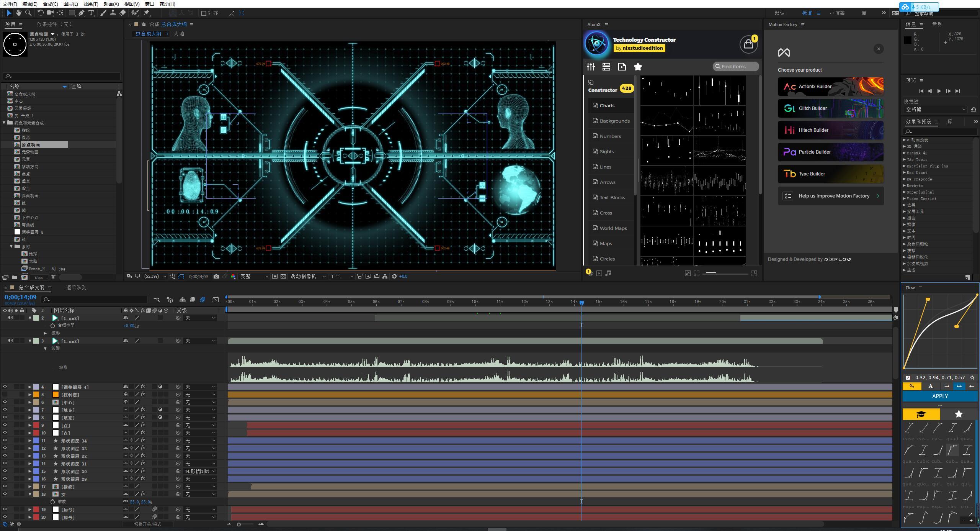The width and height of the screenshot is (980, 531).
Task: Click the graduation cap presets tab in Flow
Action: click(921, 414)
